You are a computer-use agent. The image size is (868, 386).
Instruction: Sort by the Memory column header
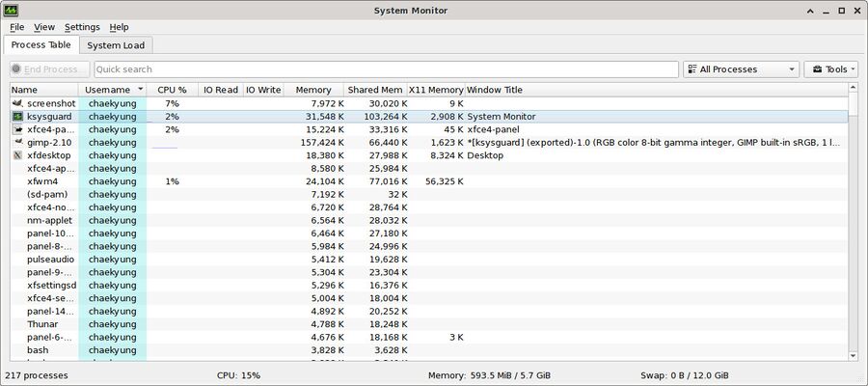point(313,90)
